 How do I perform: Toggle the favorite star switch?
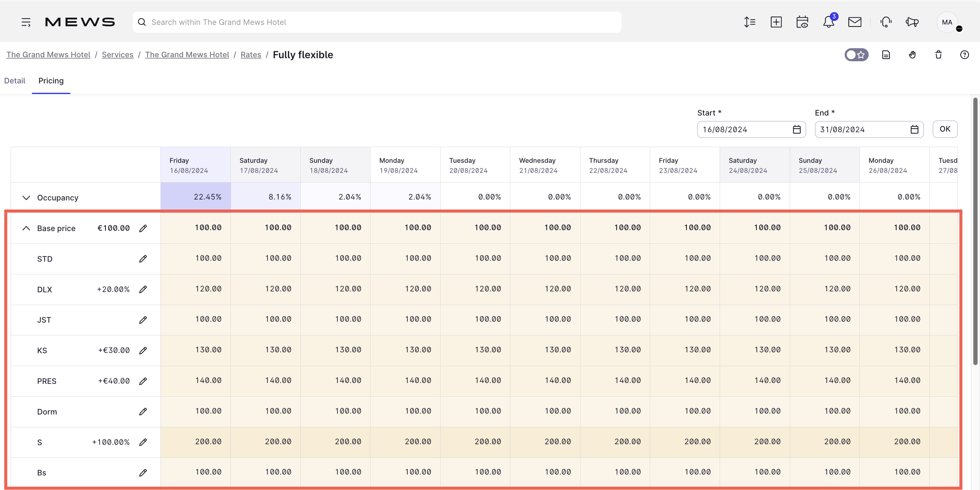point(856,55)
